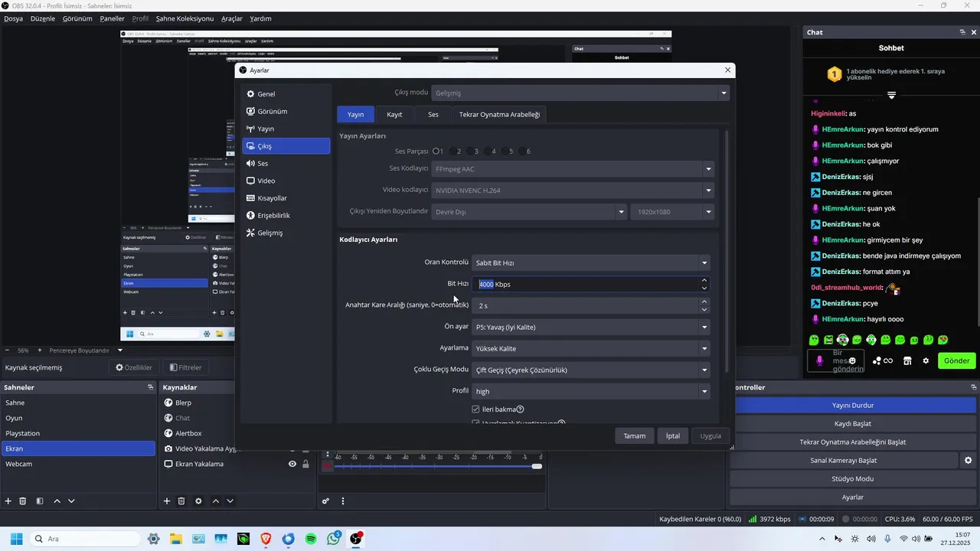Switch to the Kayıt tab
This screenshot has width=980, height=551.
click(394, 115)
